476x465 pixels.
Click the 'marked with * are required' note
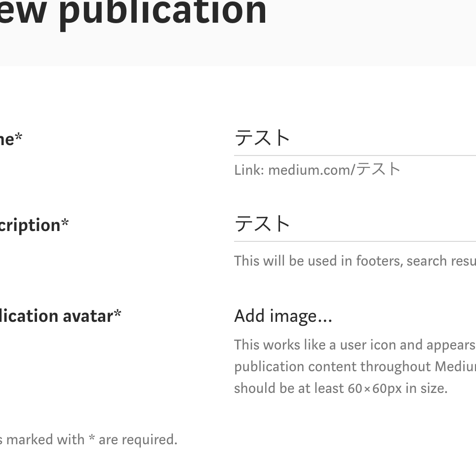point(89,439)
